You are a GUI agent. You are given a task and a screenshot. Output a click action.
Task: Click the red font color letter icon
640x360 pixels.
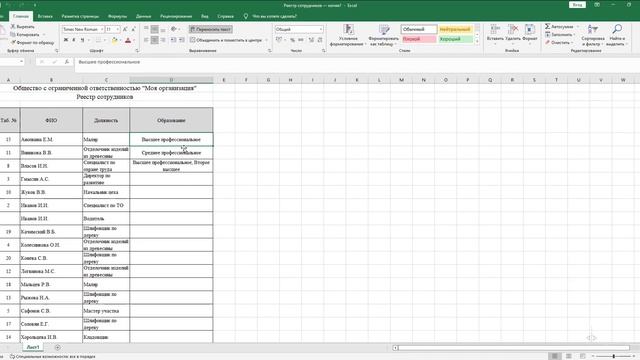[128, 40]
